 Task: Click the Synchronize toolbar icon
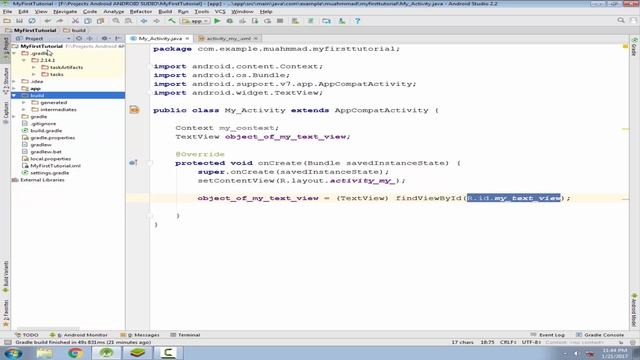pos(32,21)
